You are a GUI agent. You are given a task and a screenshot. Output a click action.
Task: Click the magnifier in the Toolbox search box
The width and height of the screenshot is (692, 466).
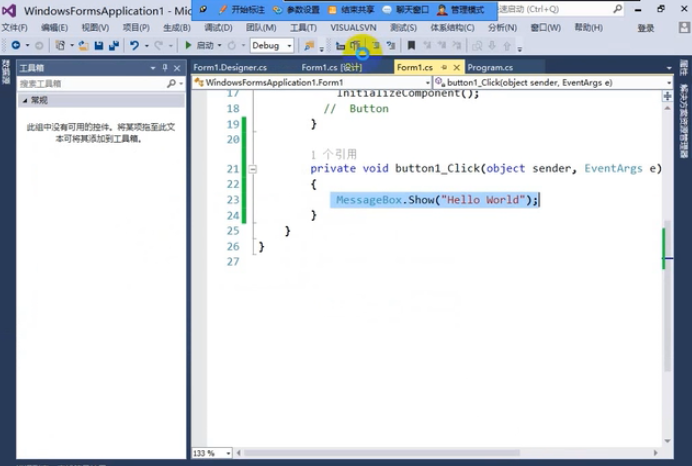(171, 83)
